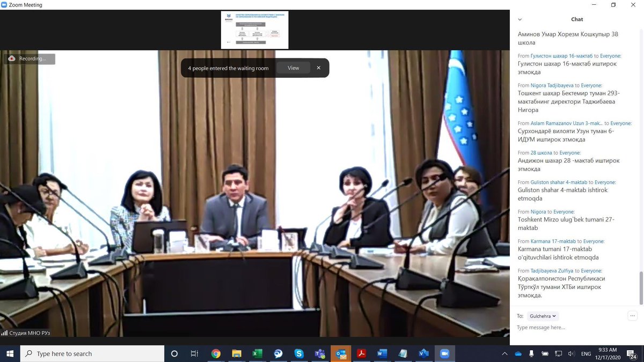
Task: Switch to Zoom in the taskbar
Action: (x=444, y=353)
